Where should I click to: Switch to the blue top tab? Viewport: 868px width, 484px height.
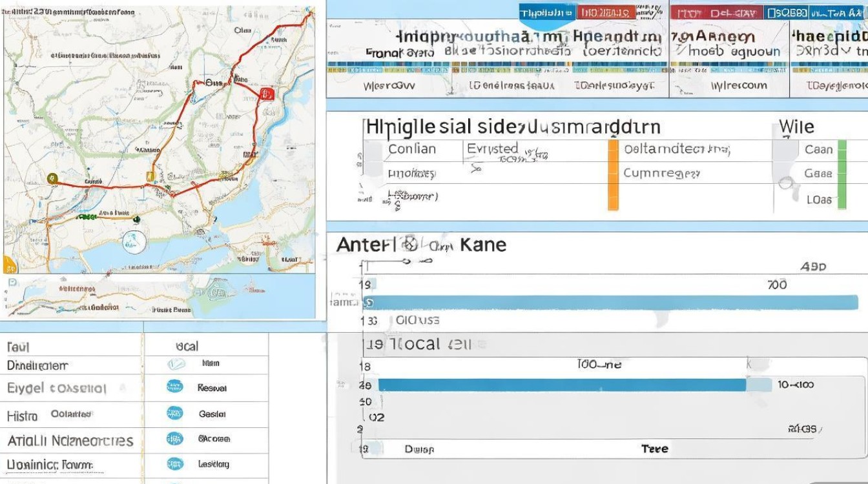546,13
